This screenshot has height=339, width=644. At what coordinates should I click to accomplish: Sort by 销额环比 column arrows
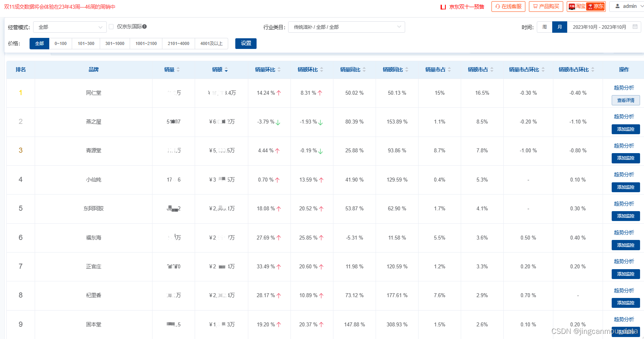coord(322,69)
